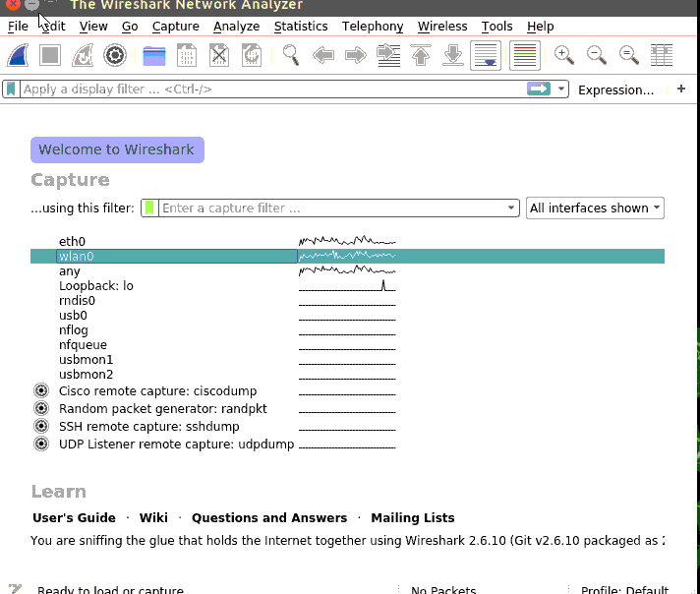
Task: Reset text to normal size
Action: (629, 55)
